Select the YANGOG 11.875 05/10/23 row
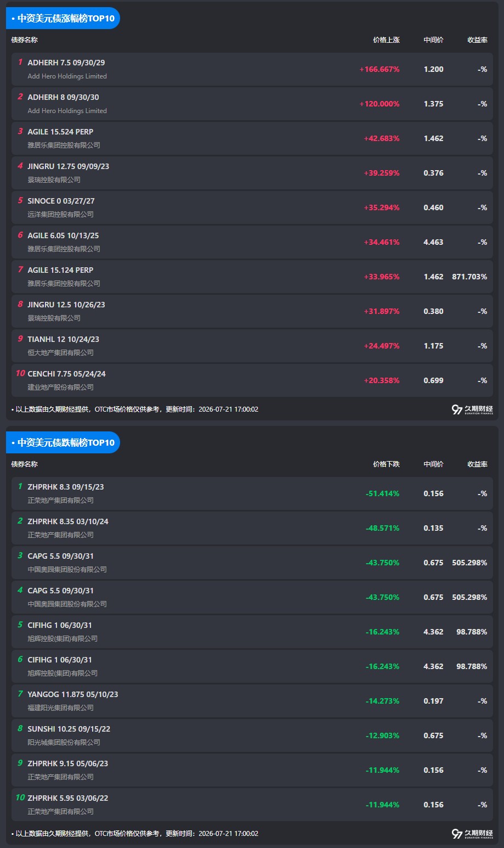 coord(252,701)
